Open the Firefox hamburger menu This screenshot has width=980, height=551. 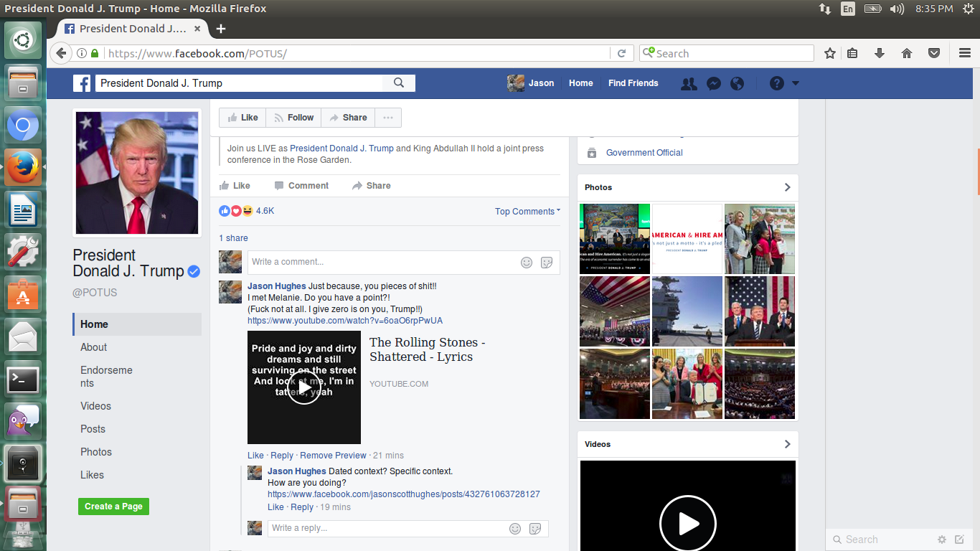[x=965, y=53]
